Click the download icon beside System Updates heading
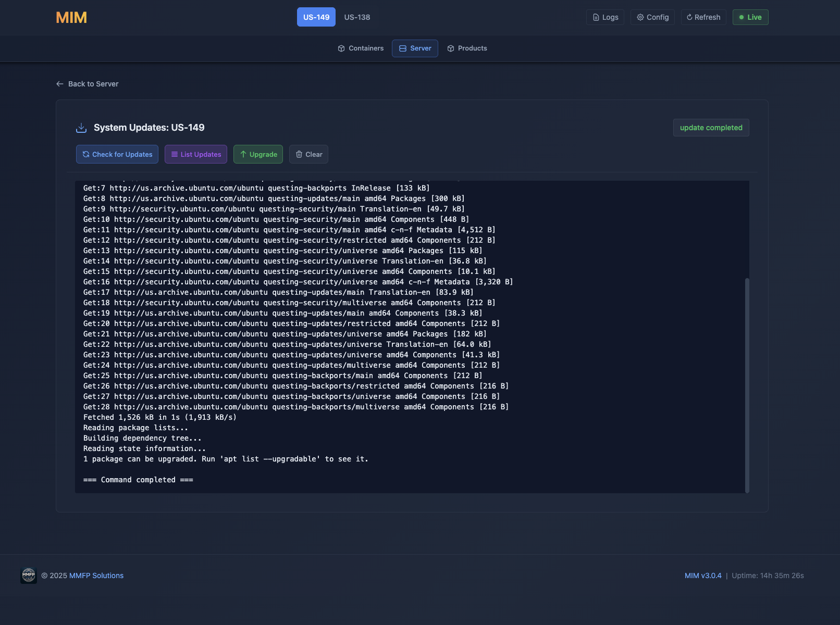Viewport: 840px width, 625px height. 82,127
